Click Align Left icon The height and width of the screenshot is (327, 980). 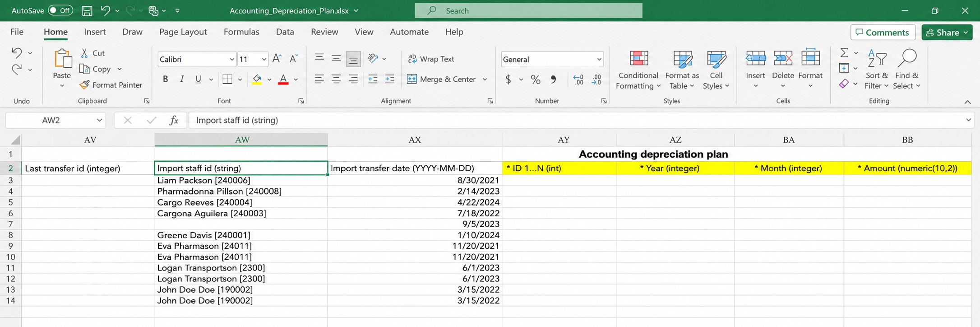[319, 79]
